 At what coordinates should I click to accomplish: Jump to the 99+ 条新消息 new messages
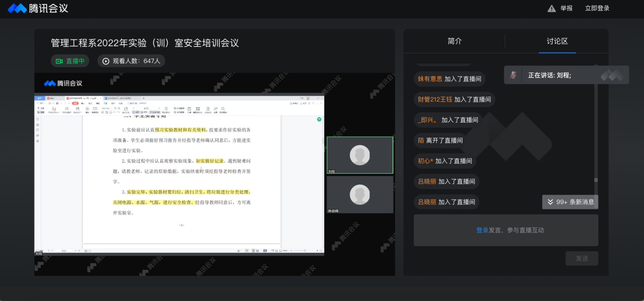point(570,202)
